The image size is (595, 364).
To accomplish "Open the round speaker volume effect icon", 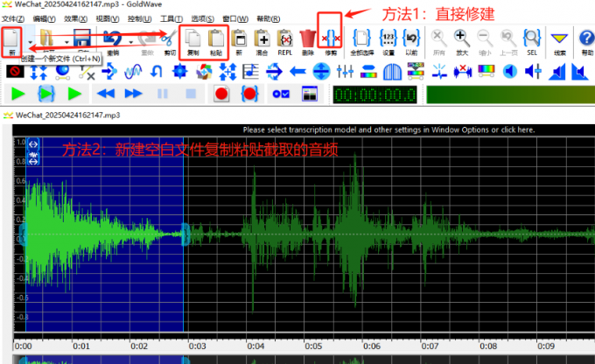I will 509,72.
